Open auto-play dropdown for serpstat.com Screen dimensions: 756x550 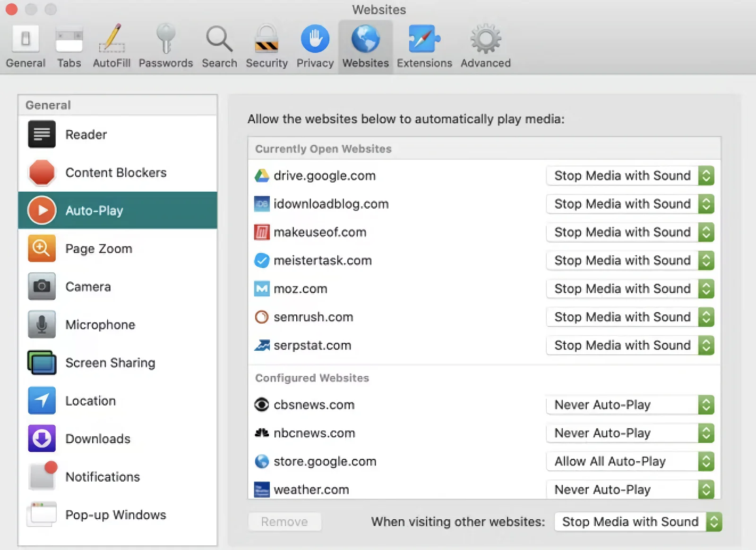point(630,346)
